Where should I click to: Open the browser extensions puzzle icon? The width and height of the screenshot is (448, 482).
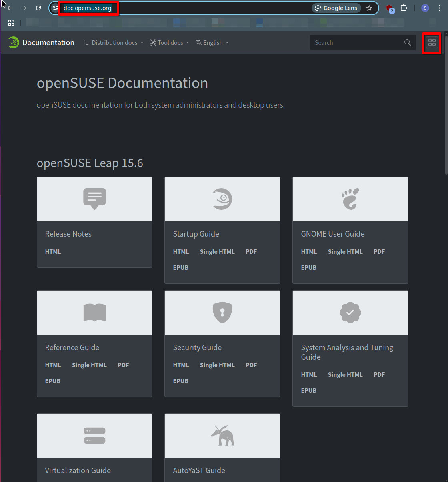(x=404, y=8)
